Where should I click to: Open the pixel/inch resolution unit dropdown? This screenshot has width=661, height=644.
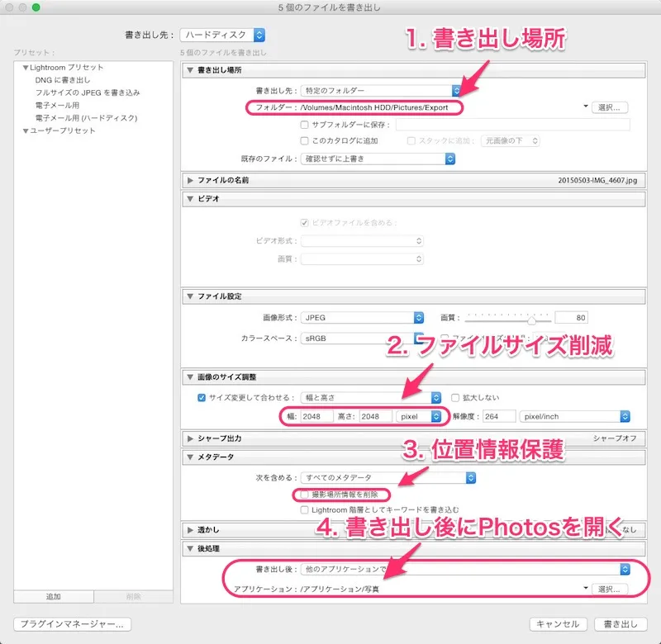[x=575, y=417]
